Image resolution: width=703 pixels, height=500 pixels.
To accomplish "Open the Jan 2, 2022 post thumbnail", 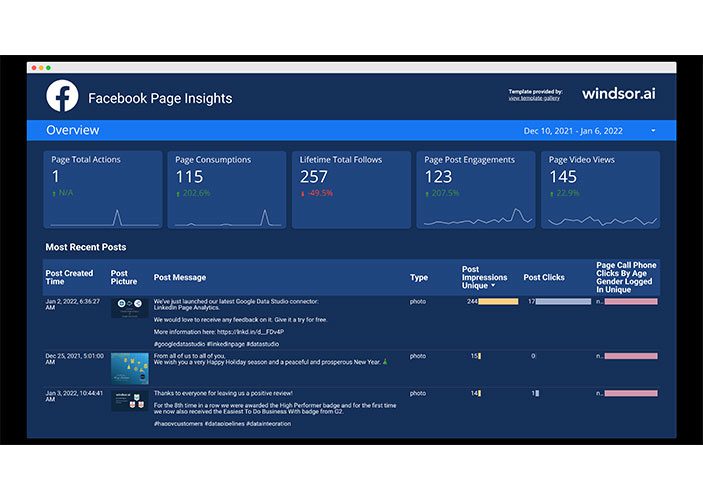I will point(130,308).
